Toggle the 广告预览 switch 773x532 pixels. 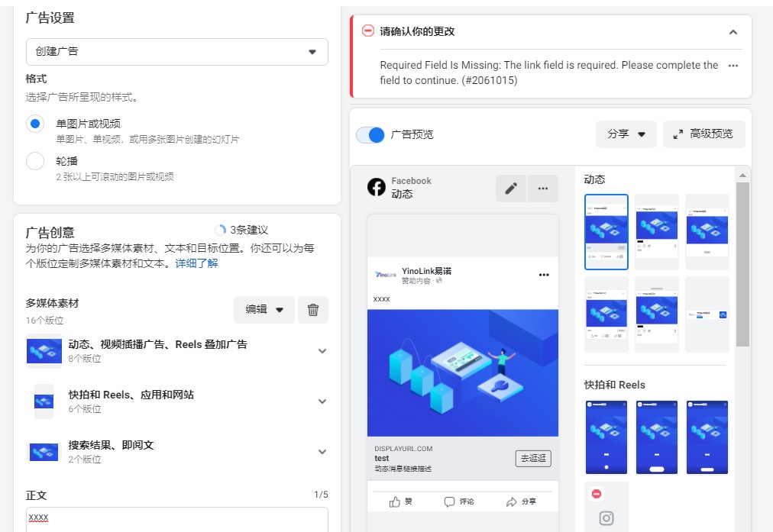tap(370, 134)
